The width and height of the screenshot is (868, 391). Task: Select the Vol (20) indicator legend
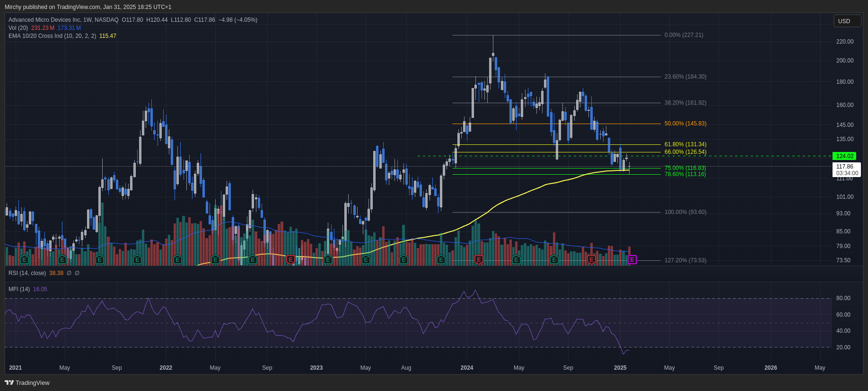(x=18, y=28)
